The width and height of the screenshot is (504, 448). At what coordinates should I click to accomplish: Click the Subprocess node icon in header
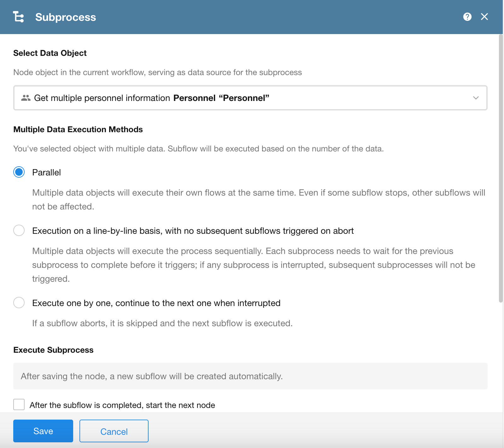(18, 17)
